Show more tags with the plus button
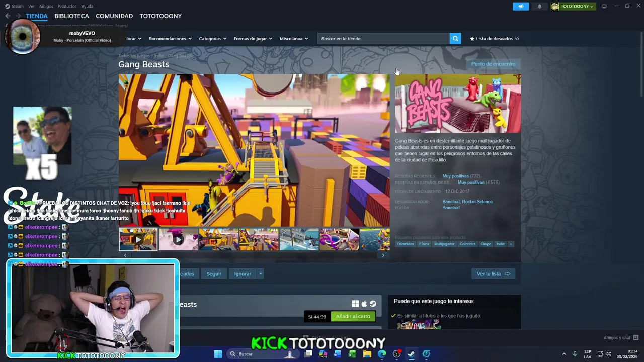 tap(511, 244)
